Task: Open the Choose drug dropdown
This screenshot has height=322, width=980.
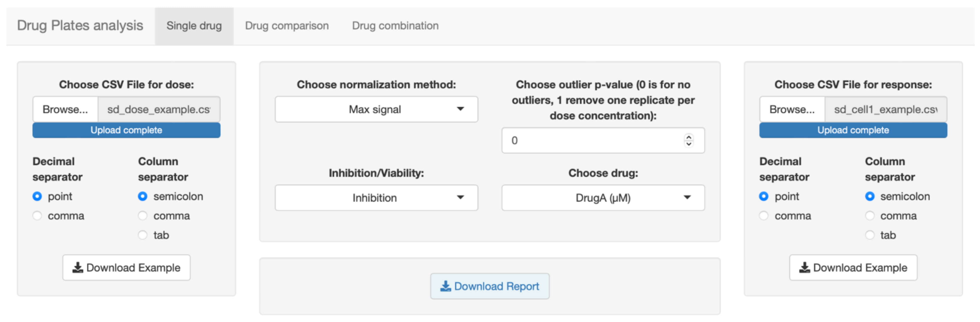Action: coord(603,198)
